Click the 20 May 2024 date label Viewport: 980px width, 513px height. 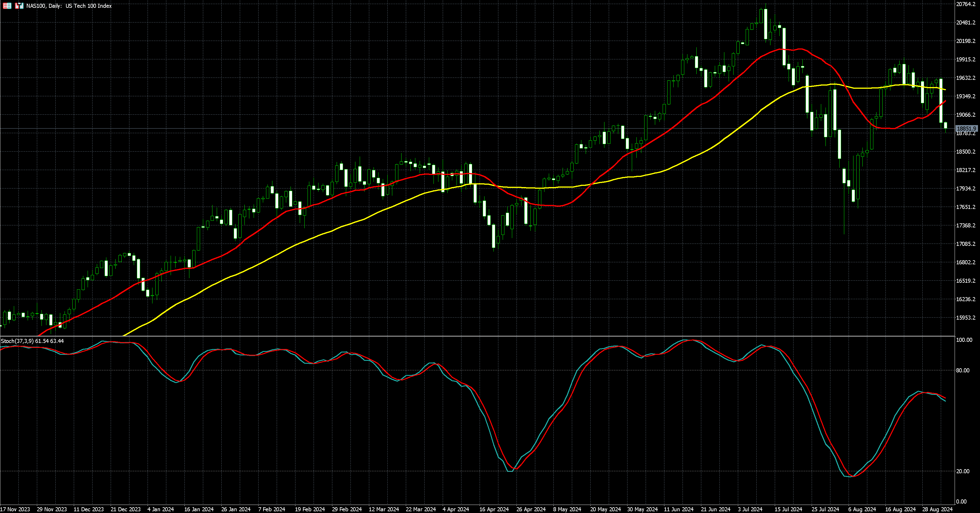click(x=605, y=509)
